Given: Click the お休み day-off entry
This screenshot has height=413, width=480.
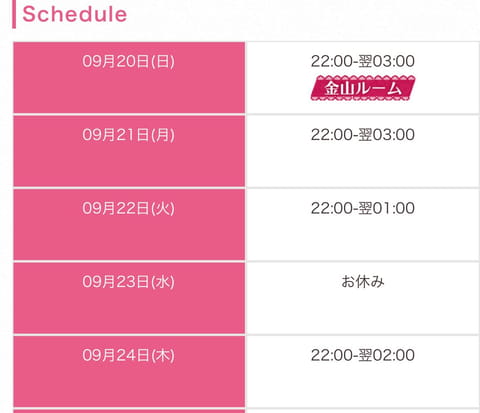Looking at the screenshot, I should [x=363, y=282].
